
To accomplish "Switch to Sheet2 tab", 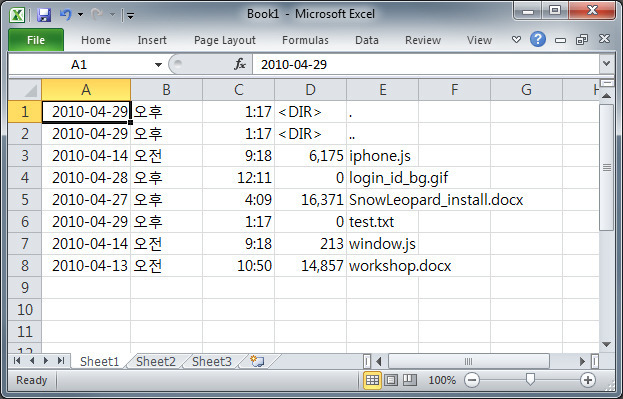I will click(156, 361).
